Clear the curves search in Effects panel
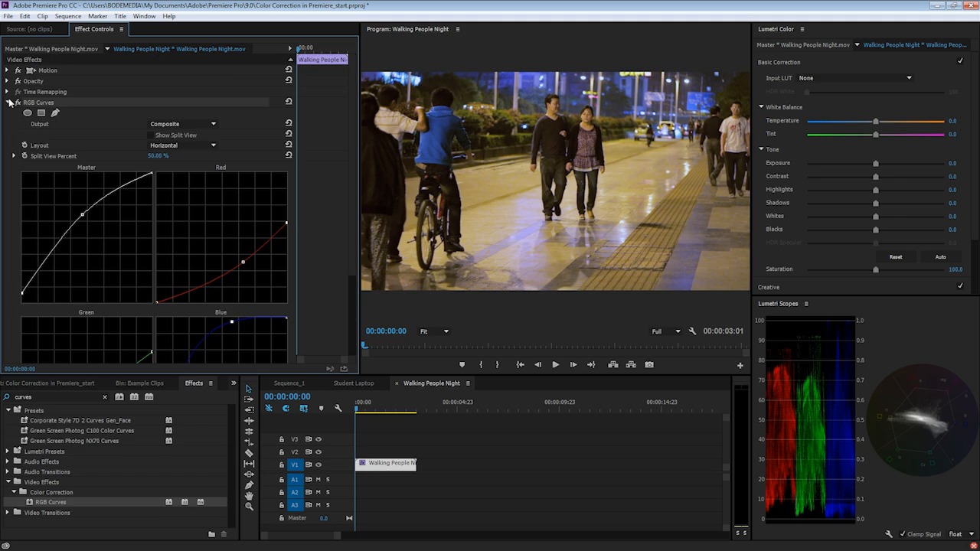The height and width of the screenshot is (551, 980). pyautogui.click(x=105, y=397)
